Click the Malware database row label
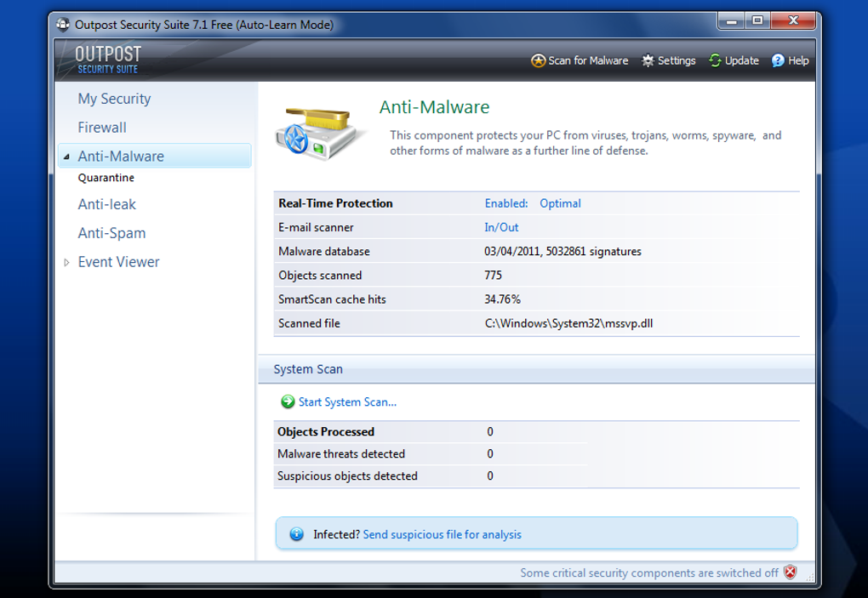 tap(324, 252)
